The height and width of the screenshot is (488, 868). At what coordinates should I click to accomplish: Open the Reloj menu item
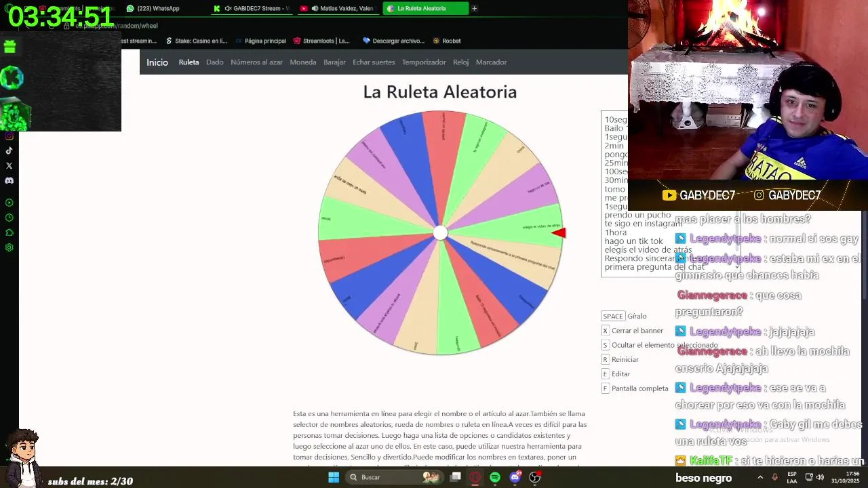pos(461,62)
